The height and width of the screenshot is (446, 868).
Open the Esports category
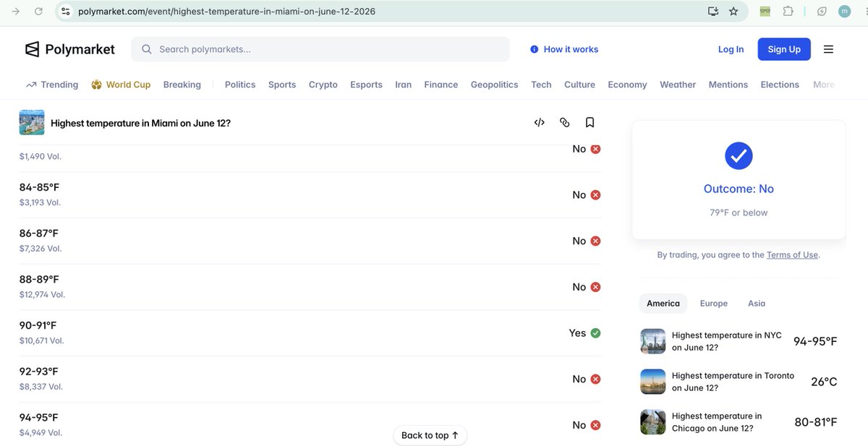366,85
